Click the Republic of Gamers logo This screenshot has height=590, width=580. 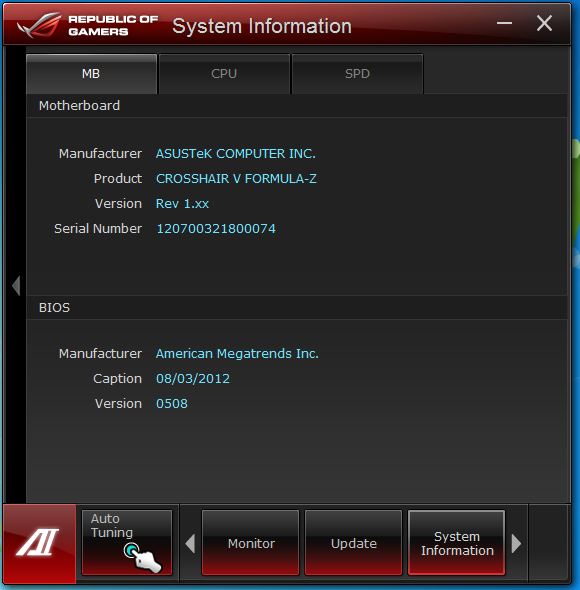(88, 25)
